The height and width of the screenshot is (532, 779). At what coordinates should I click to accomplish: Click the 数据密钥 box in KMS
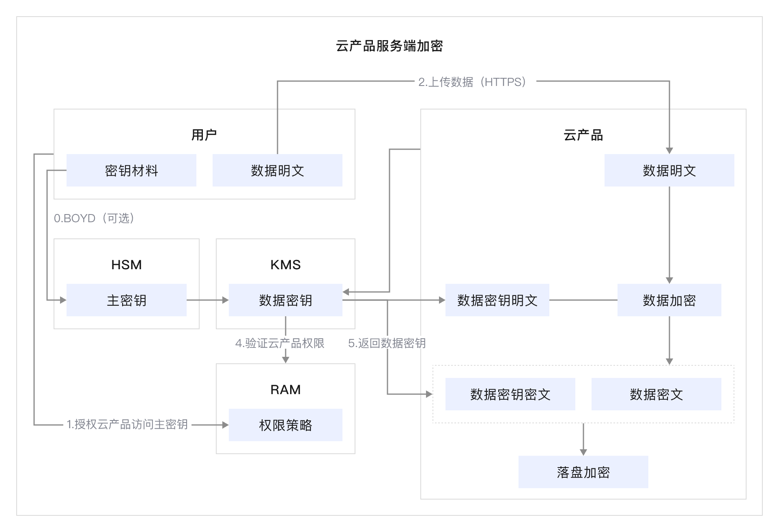pos(285,300)
